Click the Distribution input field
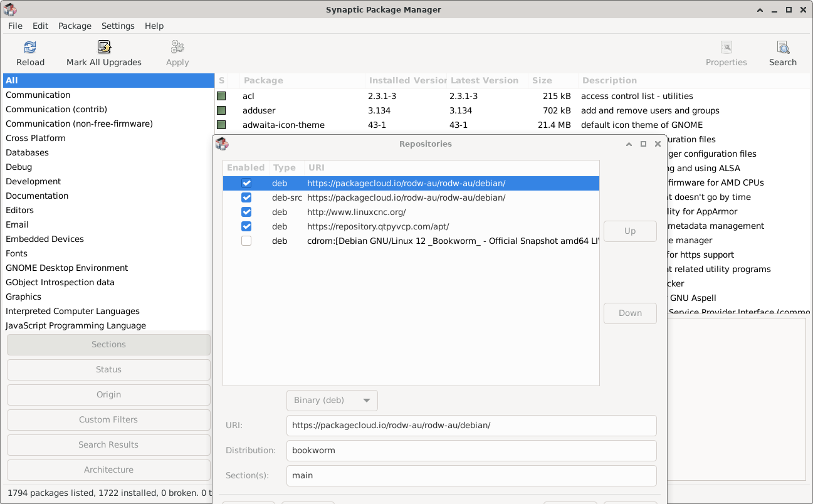Screen dimensions: 813x504 pos(471,450)
